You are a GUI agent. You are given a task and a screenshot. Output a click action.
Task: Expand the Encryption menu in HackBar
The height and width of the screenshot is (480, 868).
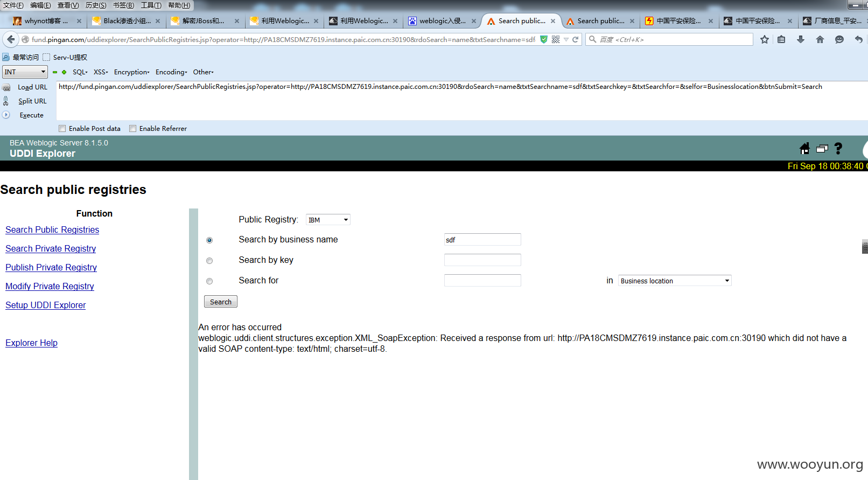(132, 72)
